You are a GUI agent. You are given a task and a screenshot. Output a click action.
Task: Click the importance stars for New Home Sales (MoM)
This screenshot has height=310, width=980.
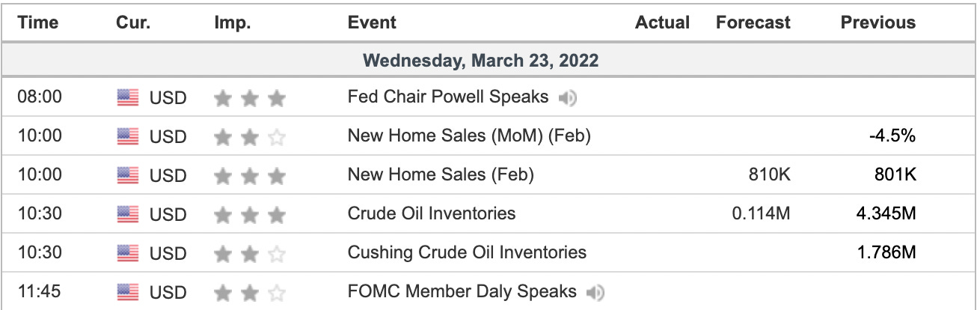250,137
